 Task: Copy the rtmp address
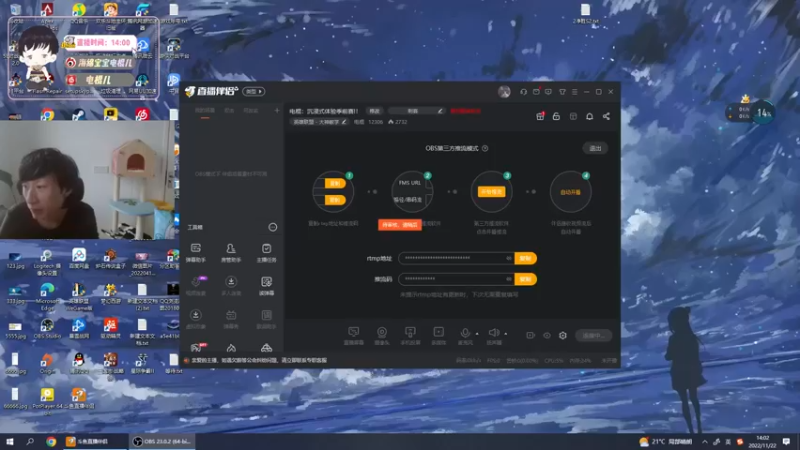[526, 258]
